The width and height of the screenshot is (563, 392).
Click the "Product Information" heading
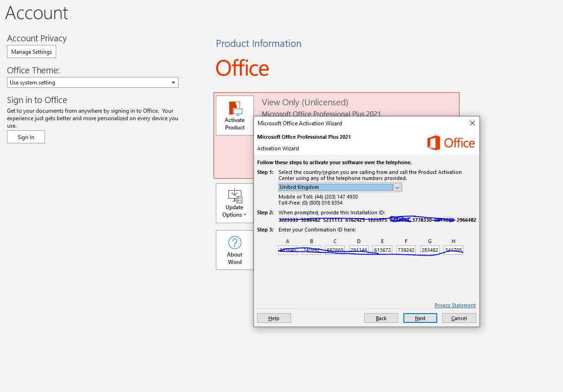pos(259,44)
